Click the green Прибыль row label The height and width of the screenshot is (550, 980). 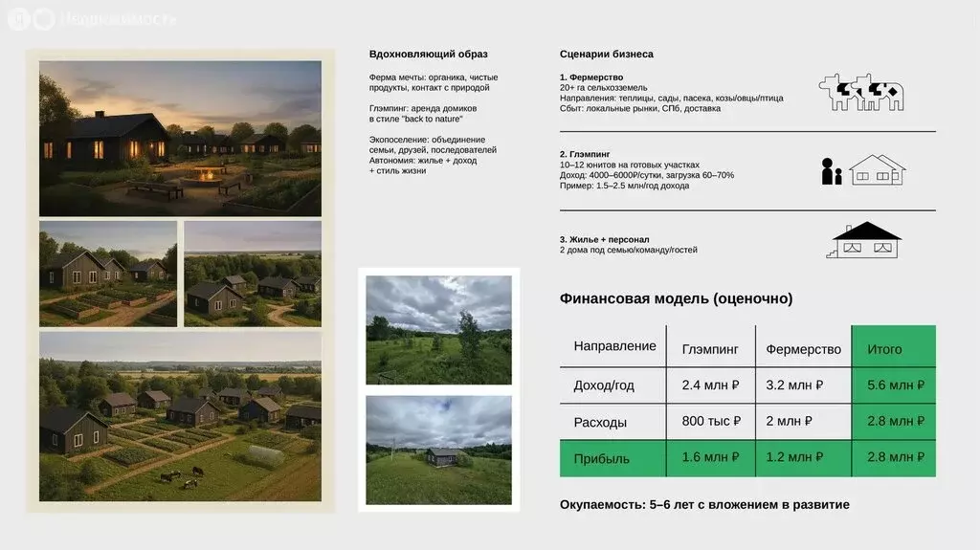pos(601,458)
